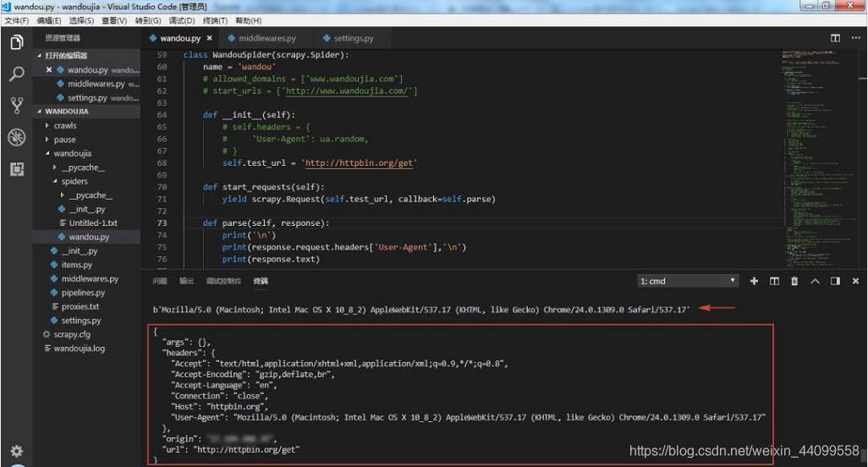Open the Debug view in activity bar

pyautogui.click(x=17, y=137)
